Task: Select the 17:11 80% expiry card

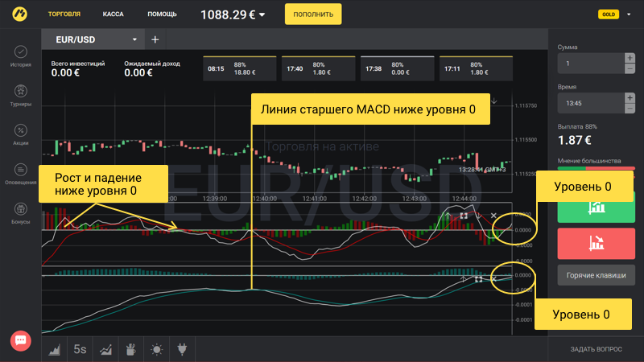Action: click(476, 68)
